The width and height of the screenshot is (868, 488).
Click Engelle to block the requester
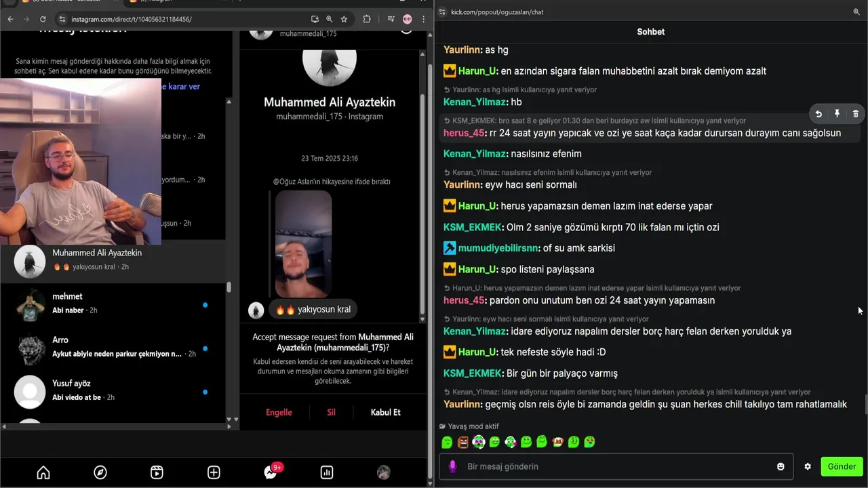[279, 412]
